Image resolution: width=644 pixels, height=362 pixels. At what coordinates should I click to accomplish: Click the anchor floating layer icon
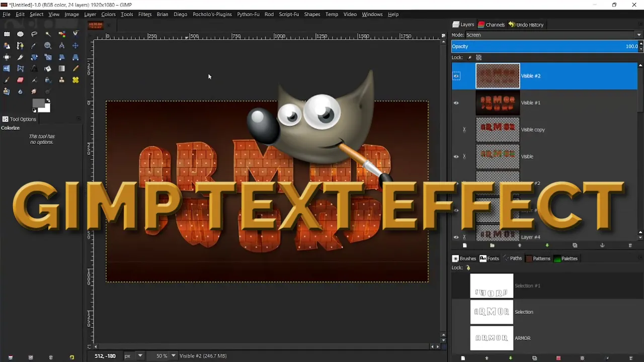(x=602, y=245)
